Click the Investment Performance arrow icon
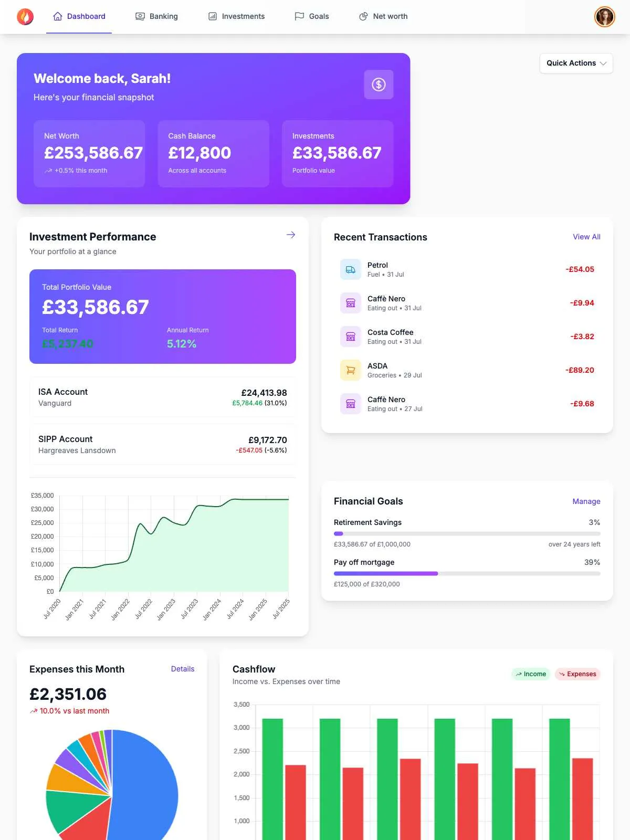630x840 pixels. click(x=291, y=235)
